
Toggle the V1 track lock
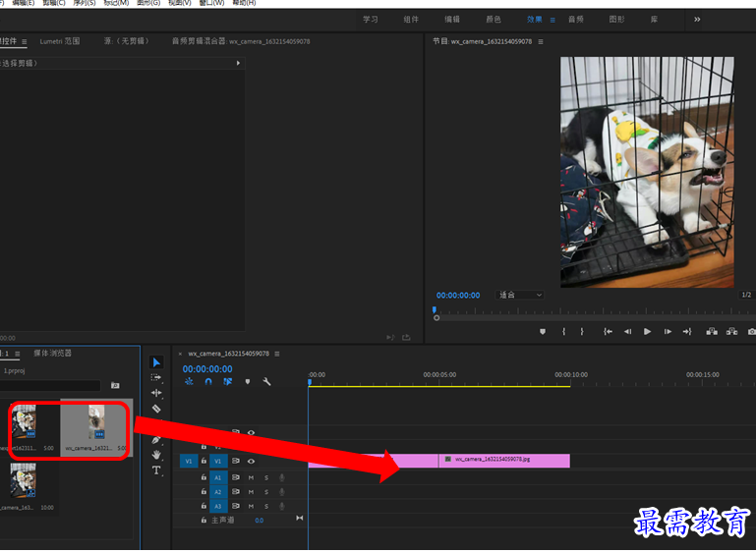[x=204, y=461]
